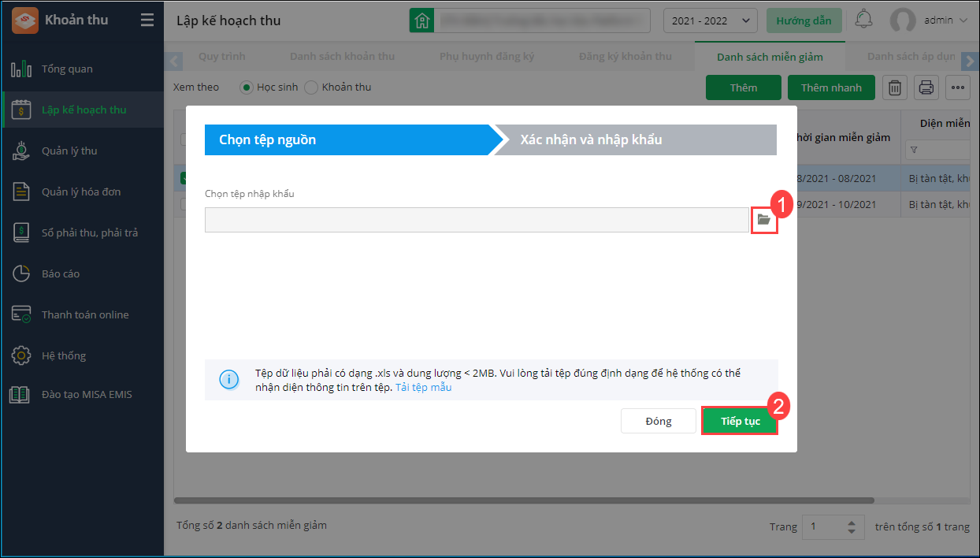Click the Sổ phải thu ledger icon

[x=20, y=233]
